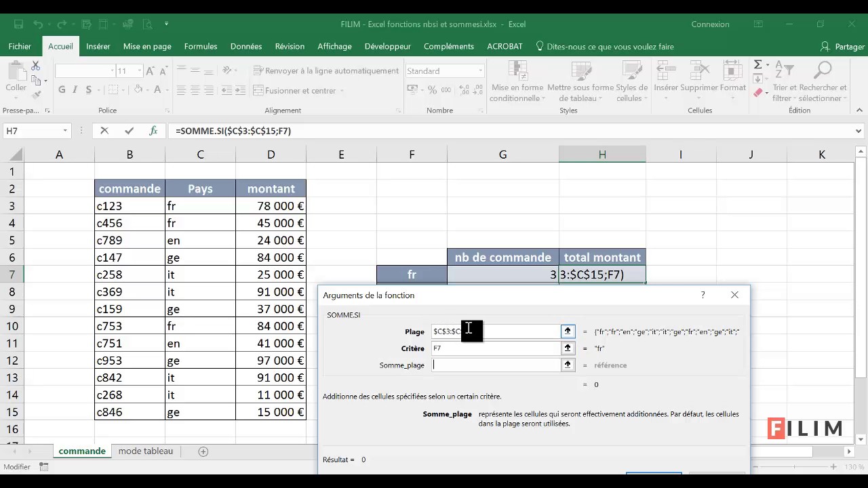868x488 pixels.
Task: Toggle bold with the G button
Action: 62,90
